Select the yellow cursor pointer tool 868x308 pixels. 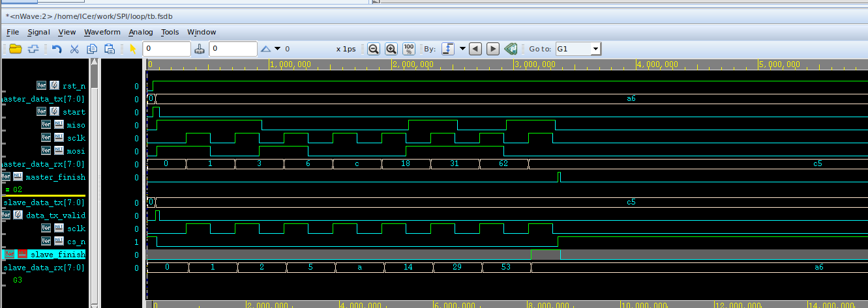[x=133, y=49]
